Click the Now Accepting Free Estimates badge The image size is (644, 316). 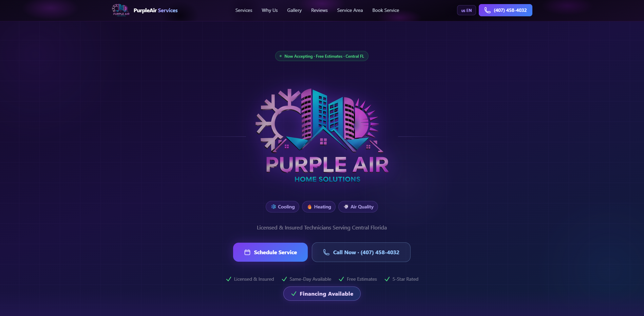click(x=322, y=56)
